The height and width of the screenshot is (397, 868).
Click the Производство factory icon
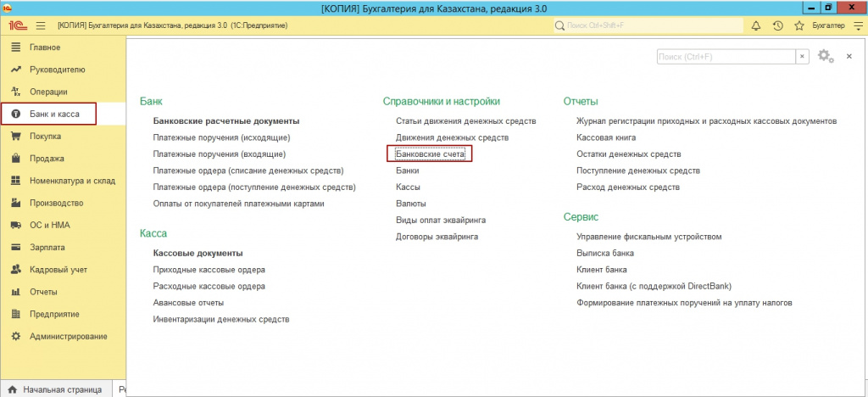tap(16, 203)
